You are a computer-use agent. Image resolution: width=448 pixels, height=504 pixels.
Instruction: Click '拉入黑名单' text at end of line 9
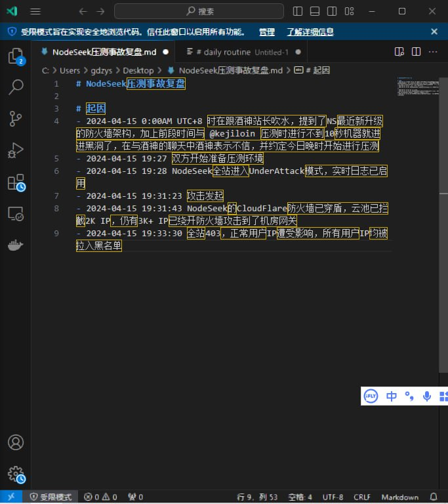(98, 245)
